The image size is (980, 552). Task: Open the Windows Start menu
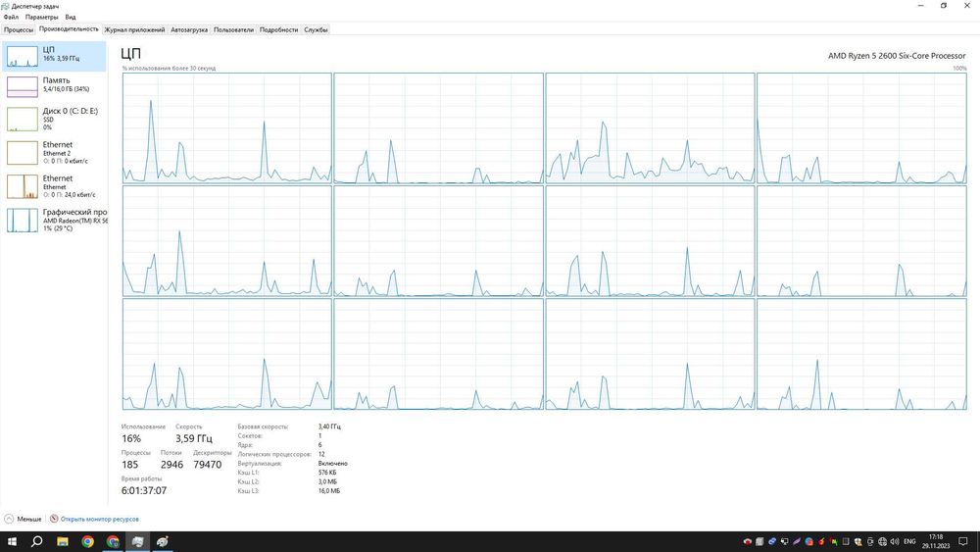(12, 541)
